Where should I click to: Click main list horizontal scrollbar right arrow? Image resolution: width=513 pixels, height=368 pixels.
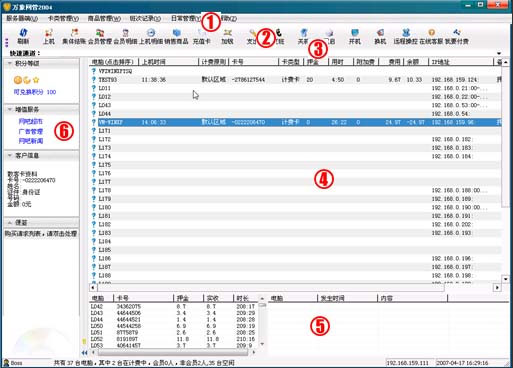point(497,287)
